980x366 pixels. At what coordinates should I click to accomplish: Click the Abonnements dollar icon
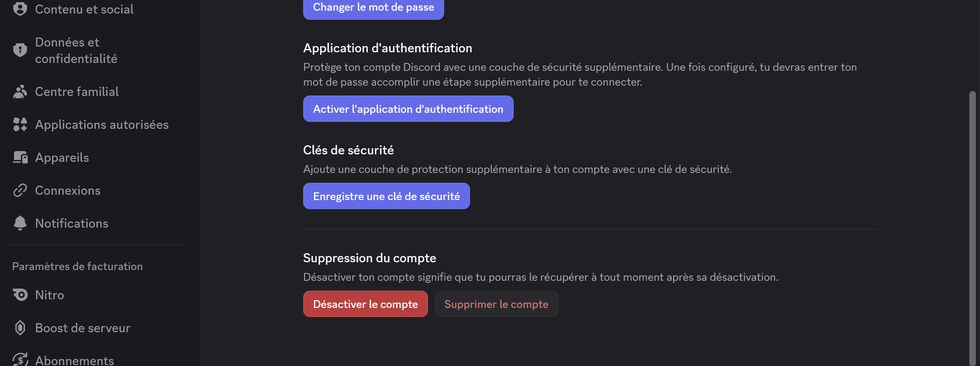coord(20,360)
